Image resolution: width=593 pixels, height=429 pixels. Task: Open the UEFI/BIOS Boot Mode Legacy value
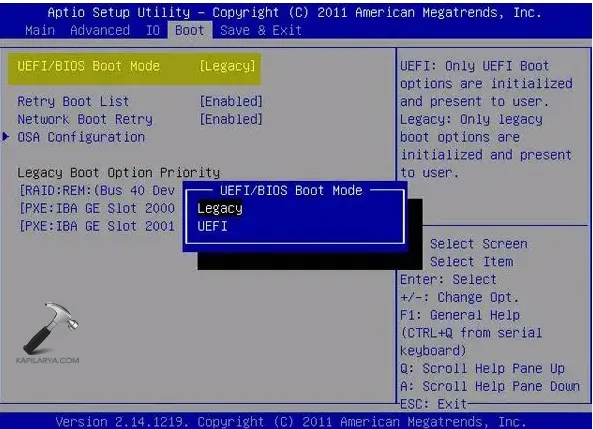tap(227, 66)
